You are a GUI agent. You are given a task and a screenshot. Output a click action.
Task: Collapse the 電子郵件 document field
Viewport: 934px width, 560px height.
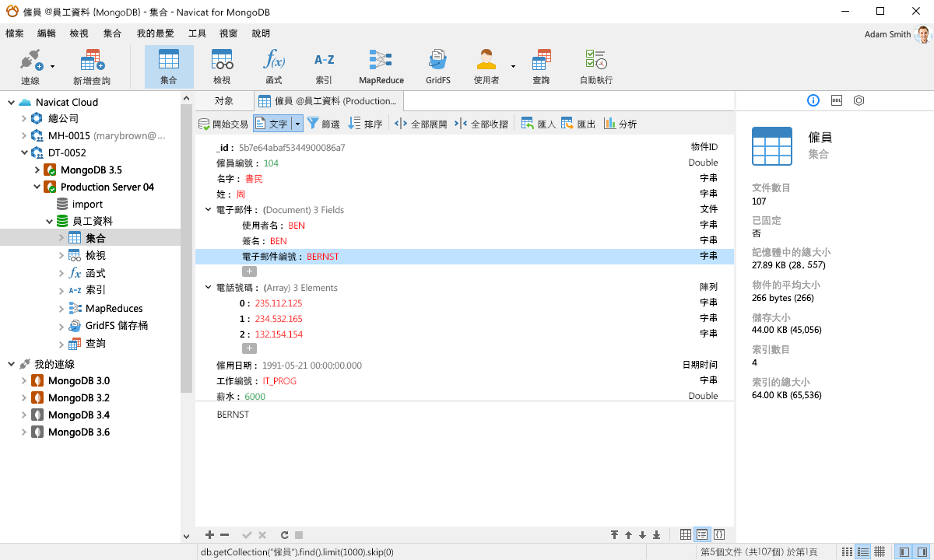coord(207,209)
